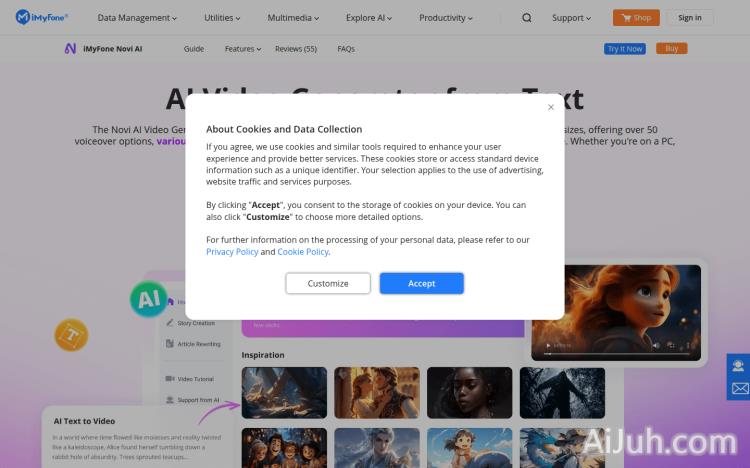Image resolution: width=750 pixels, height=468 pixels.
Task: Open the Cookie Policy link
Action: (303, 252)
